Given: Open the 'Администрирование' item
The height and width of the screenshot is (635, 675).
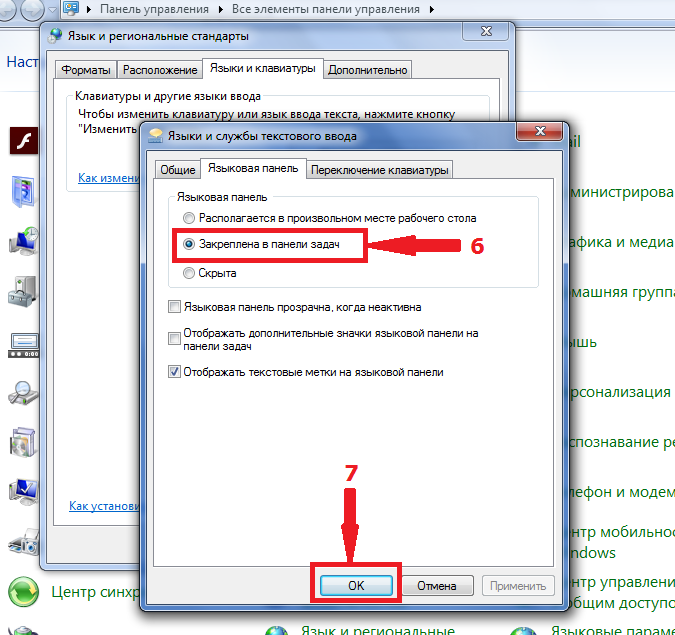Looking at the screenshot, I should click(x=622, y=192).
